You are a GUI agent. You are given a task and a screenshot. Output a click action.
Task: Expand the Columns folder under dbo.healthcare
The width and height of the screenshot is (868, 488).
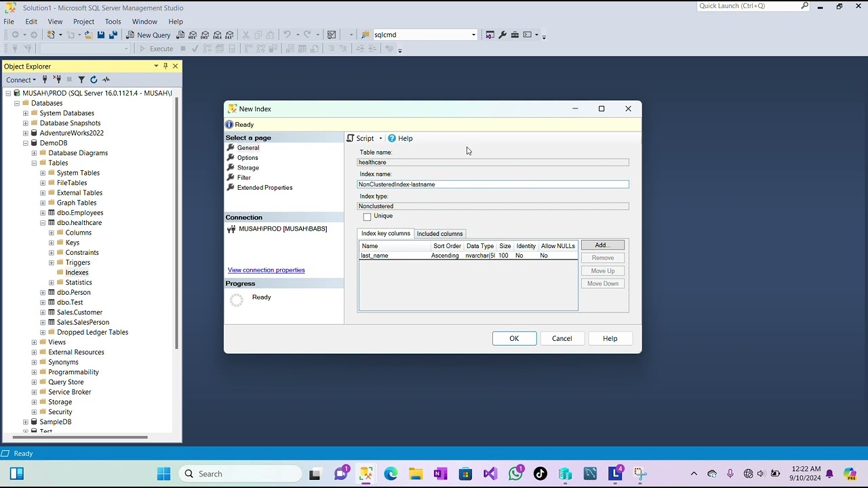[52, 232]
